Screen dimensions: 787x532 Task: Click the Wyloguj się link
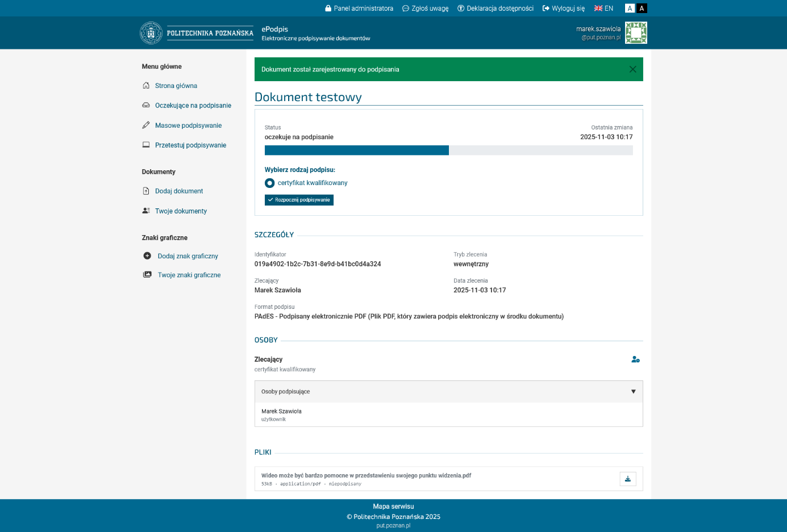[564, 9]
